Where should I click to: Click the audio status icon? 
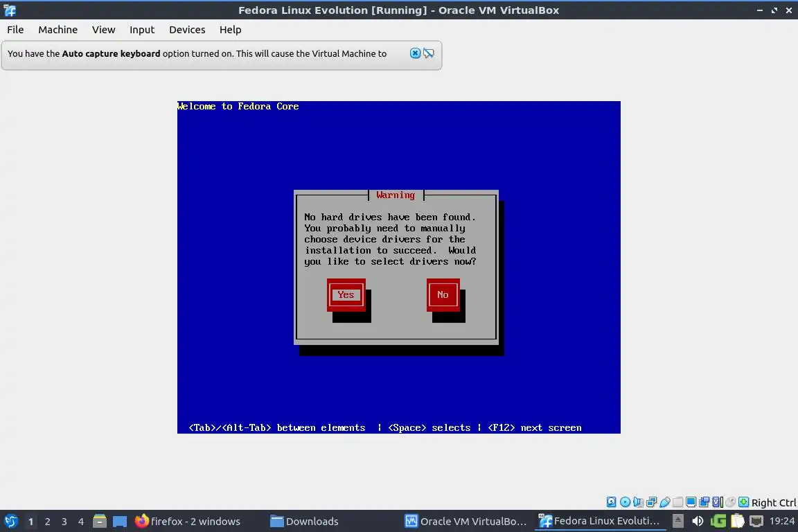coord(638,502)
